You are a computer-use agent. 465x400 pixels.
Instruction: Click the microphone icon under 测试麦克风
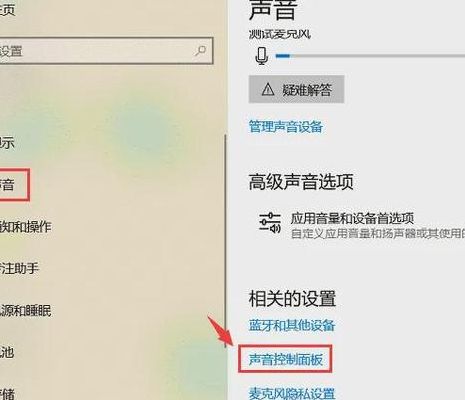262,56
